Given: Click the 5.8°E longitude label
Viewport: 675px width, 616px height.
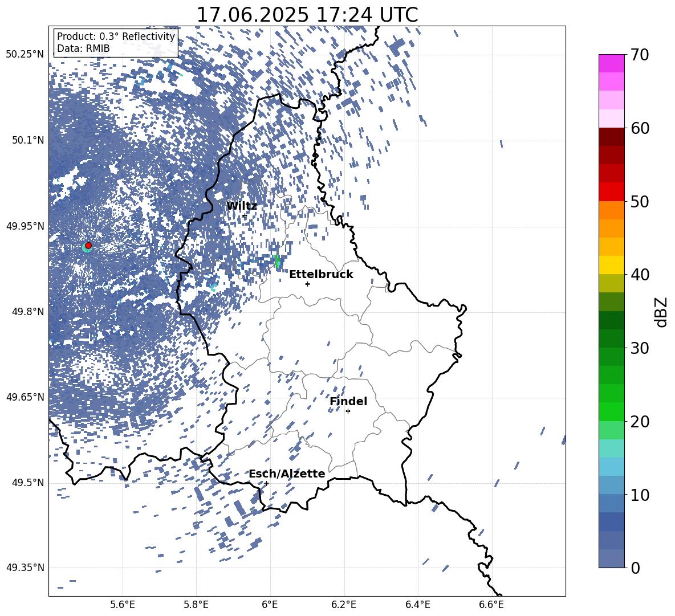Looking at the screenshot, I should [196, 605].
